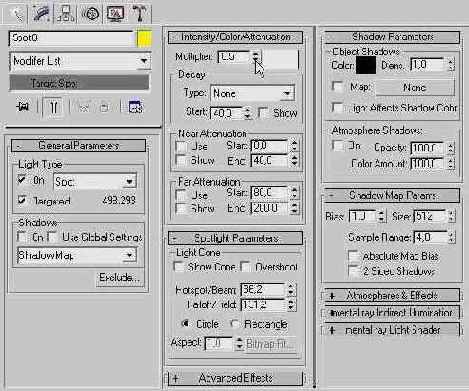
Task: Click the yellow object color swatch
Action: click(x=144, y=38)
